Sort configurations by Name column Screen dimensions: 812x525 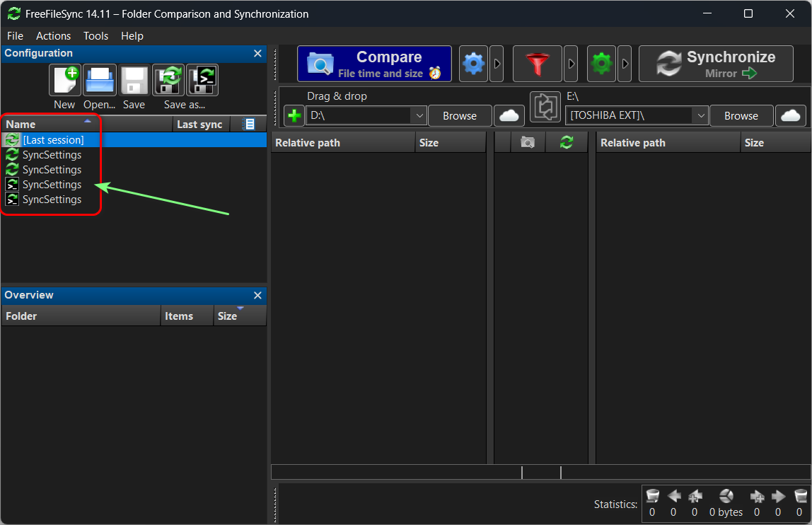(87, 125)
